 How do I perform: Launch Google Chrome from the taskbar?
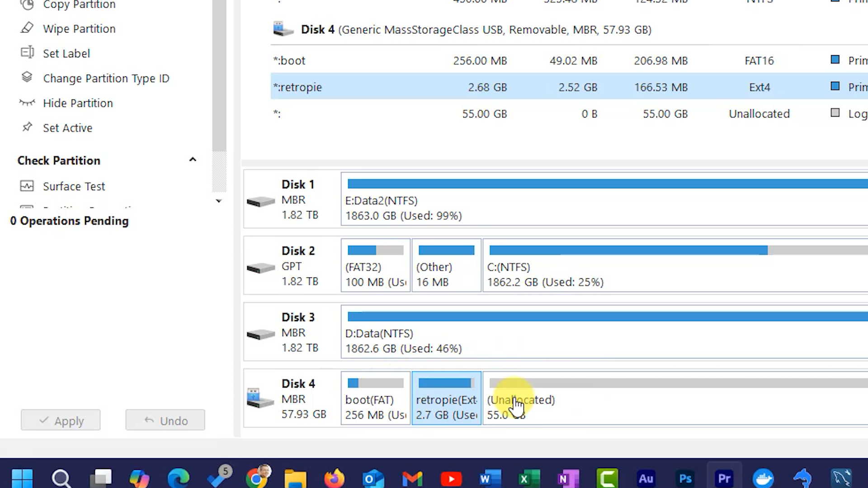pyautogui.click(x=258, y=478)
